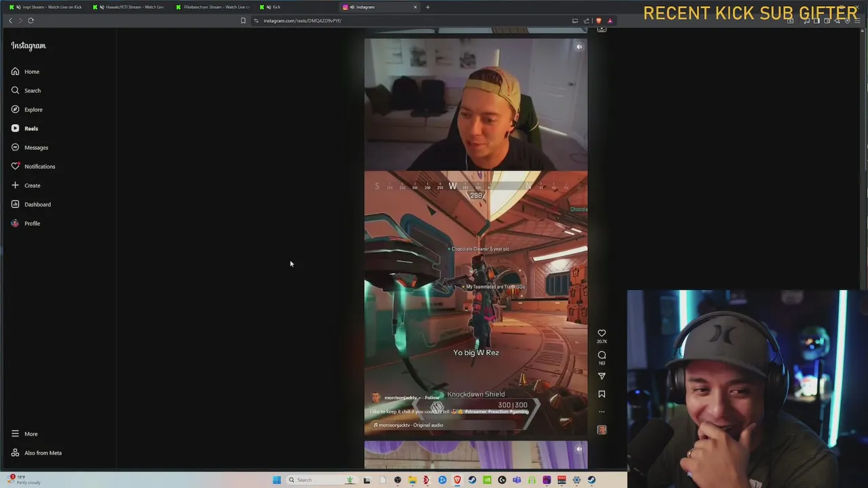Open File Explorer from the taskbar
Image resolution: width=868 pixels, height=488 pixels.
click(412, 480)
